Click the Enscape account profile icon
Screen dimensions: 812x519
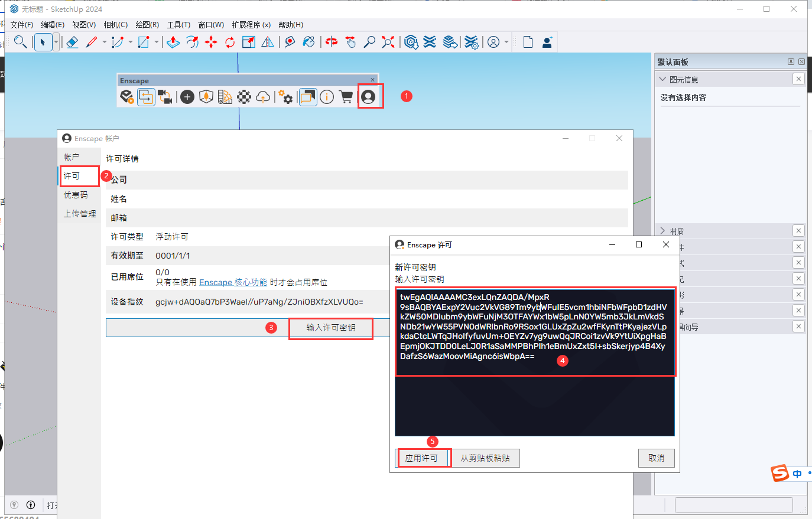[x=368, y=97]
